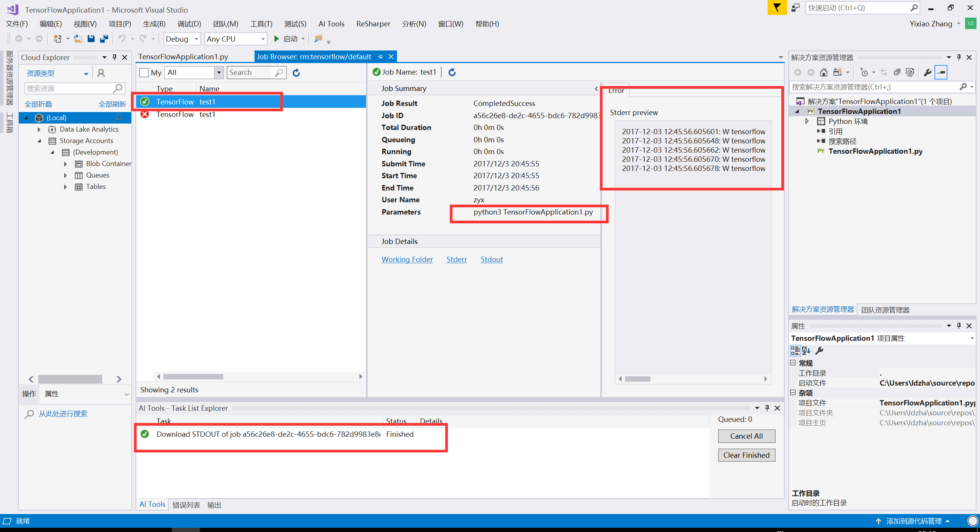Refresh the job list

[x=296, y=73]
